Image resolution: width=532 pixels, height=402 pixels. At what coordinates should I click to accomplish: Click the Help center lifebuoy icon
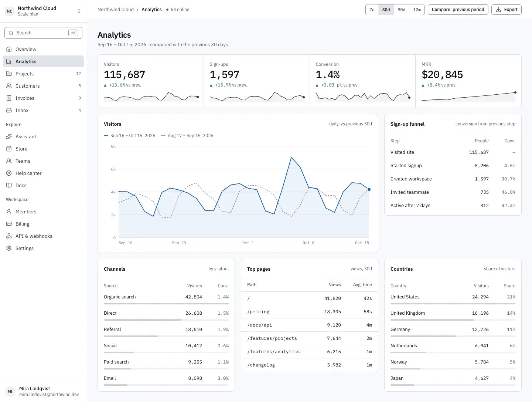click(9, 173)
